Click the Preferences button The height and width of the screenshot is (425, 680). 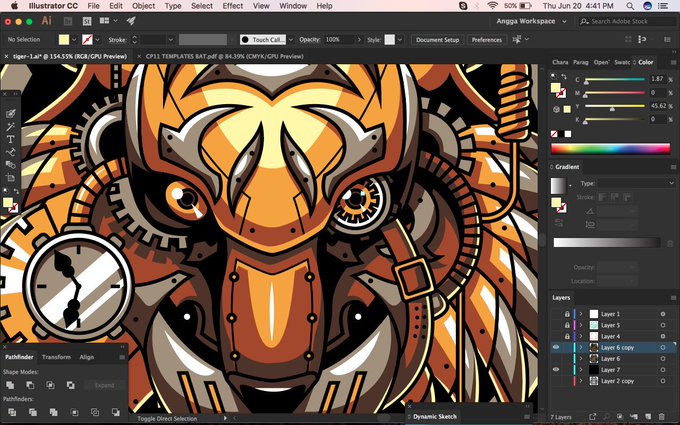[487, 39]
